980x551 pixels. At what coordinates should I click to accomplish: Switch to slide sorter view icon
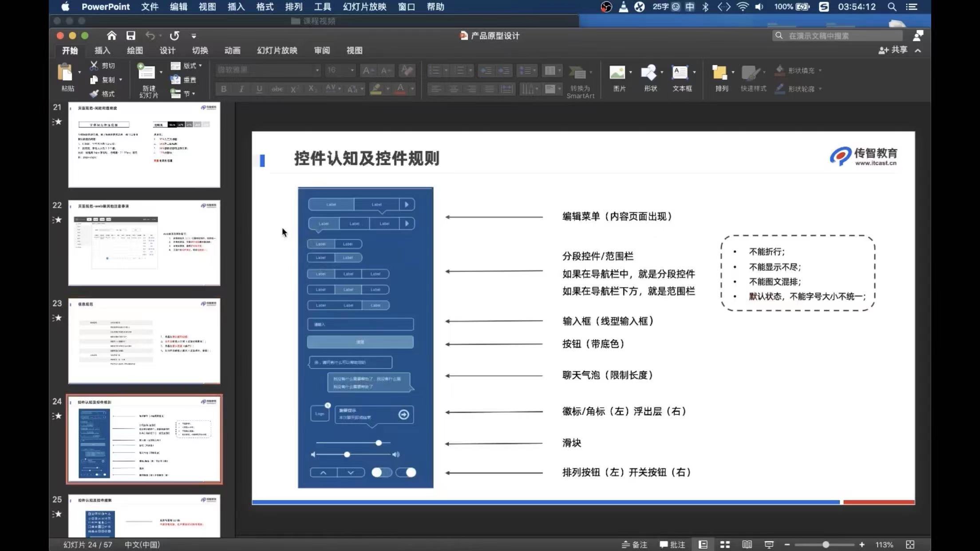(725, 544)
